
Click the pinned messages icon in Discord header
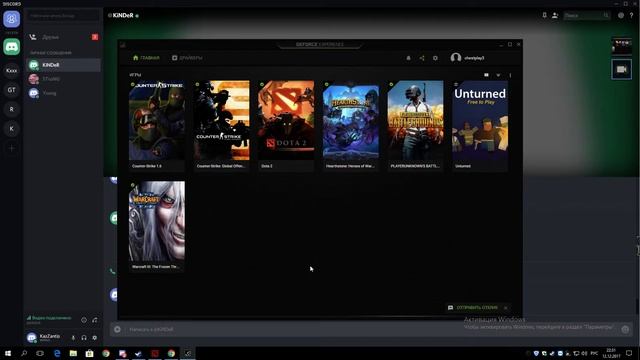click(x=544, y=15)
